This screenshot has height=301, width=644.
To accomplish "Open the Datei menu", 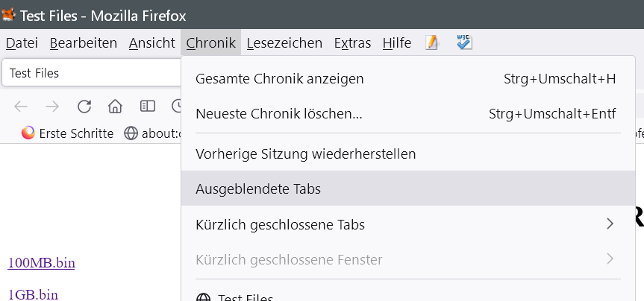I will (22, 43).
